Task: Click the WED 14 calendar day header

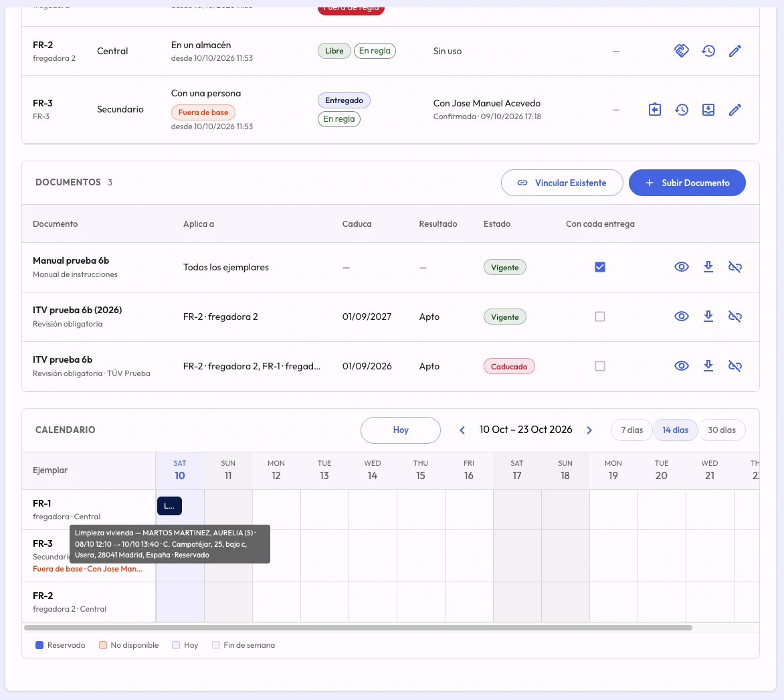Action: (x=373, y=470)
